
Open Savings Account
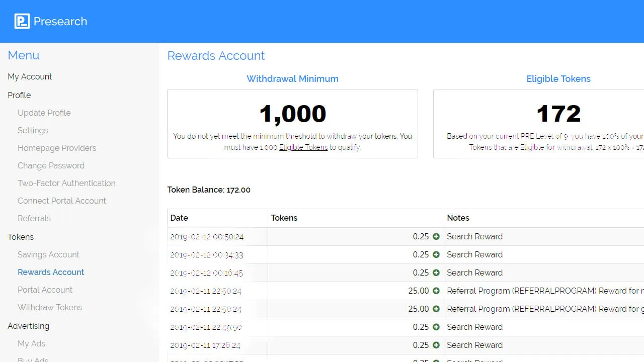[48, 254]
